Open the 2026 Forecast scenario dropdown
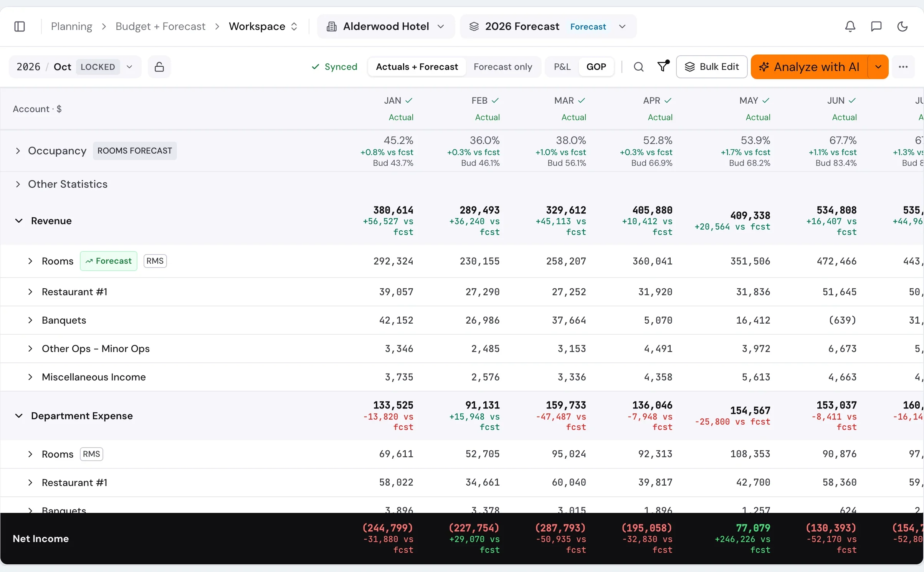The width and height of the screenshot is (924, 572). point(548,26)
